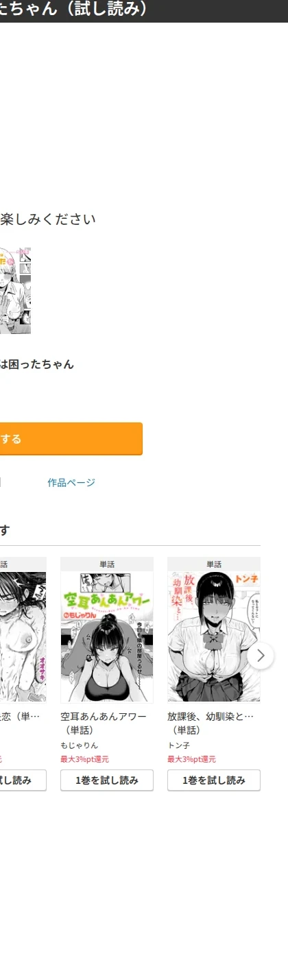Image resolution: width=288 pixels, height=980 pixels.
Task: Click the 単話 label above 空耳あんあんアワー
Action: point(107,564)
